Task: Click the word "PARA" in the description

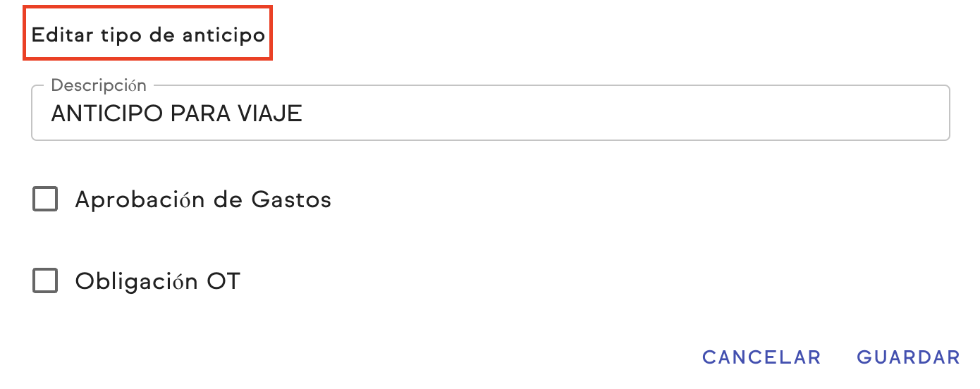Action: pyautogui.click(x=200, y=114)
